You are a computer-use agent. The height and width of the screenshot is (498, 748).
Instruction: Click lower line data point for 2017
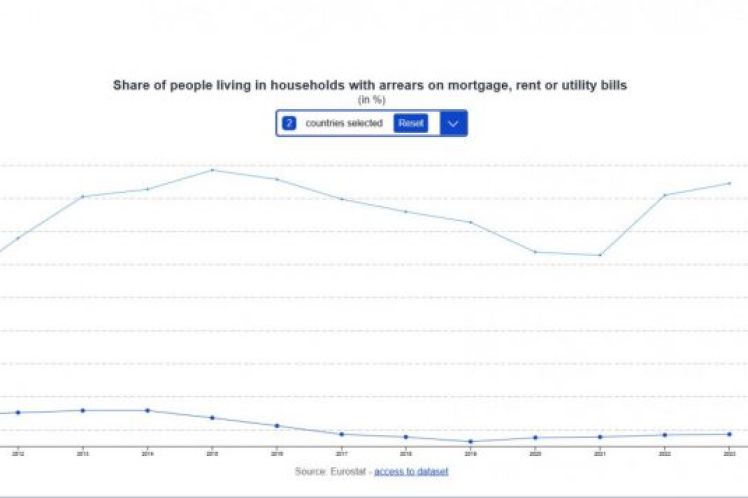tap(342, 434)
